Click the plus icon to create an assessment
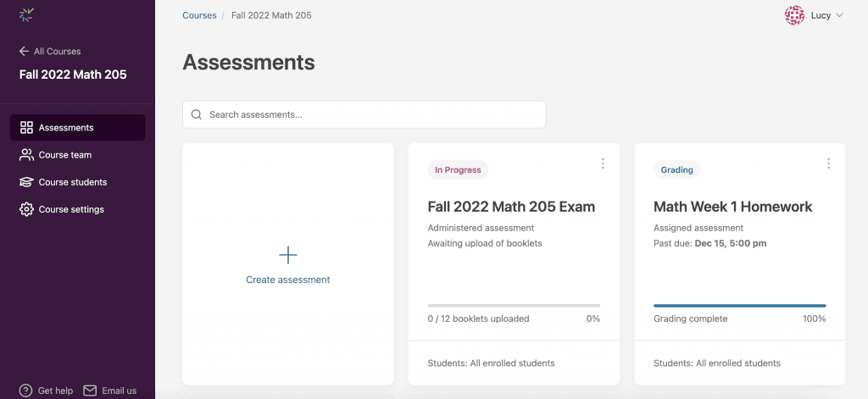The image size is (868, 399). click(288, 255)
